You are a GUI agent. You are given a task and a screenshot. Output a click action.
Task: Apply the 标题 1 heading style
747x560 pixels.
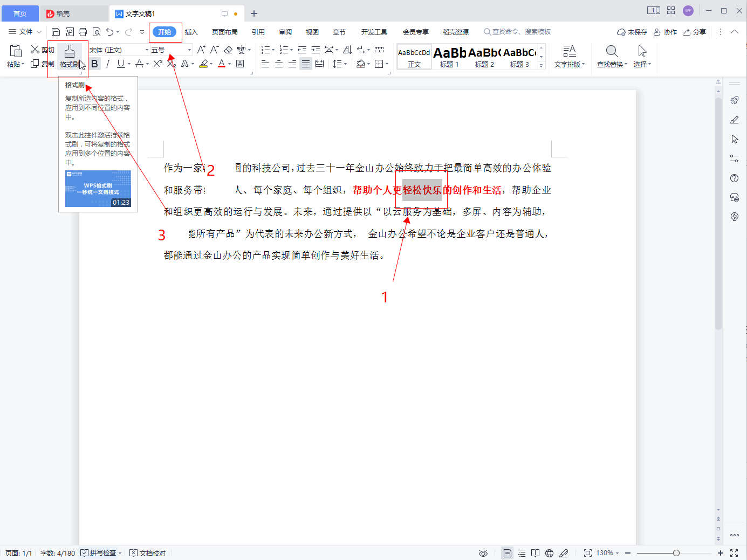(449, 57)
